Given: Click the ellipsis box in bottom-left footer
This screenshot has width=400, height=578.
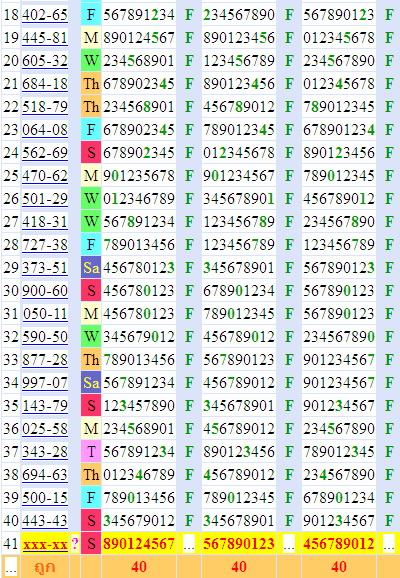Looking at the screenshot, I should [11, 567].
